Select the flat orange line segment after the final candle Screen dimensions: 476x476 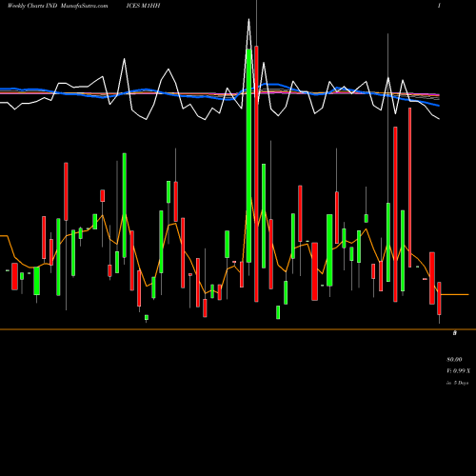pyautogui.click(x=455, y=295)
